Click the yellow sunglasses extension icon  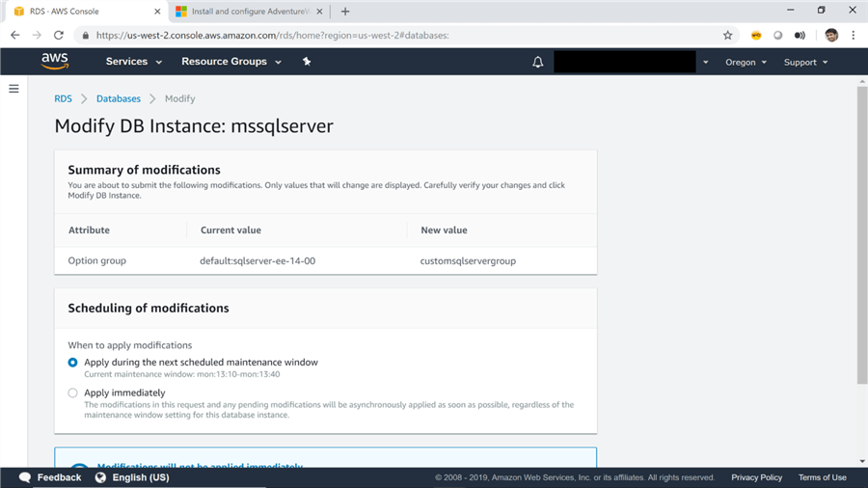coord(756,36)
